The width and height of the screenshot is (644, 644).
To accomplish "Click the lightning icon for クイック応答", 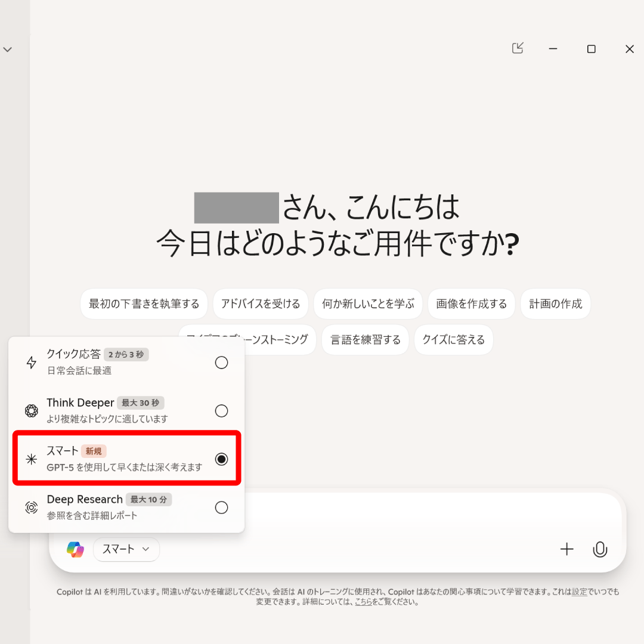I will point(32,363).
